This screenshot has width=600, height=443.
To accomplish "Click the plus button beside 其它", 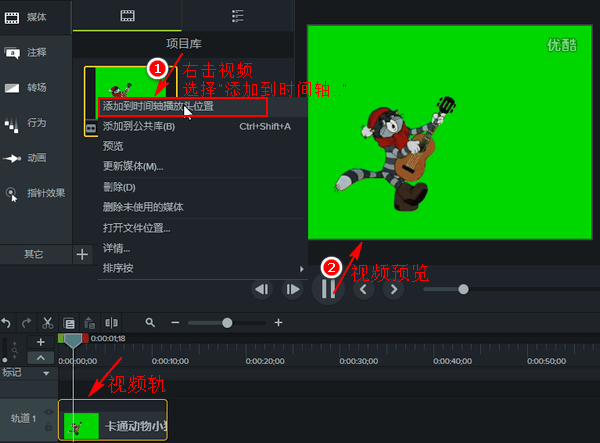I will [x=82, y=254].
